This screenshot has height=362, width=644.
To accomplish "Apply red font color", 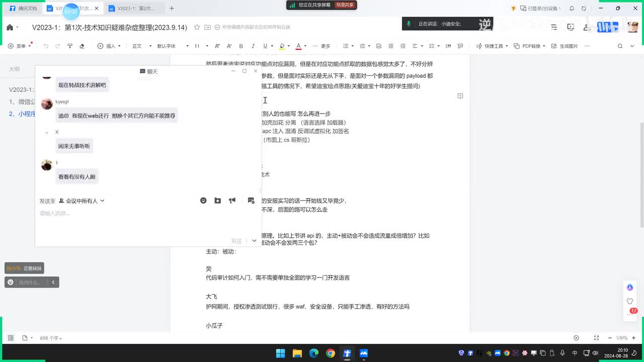I will click(x=298, y=46).
